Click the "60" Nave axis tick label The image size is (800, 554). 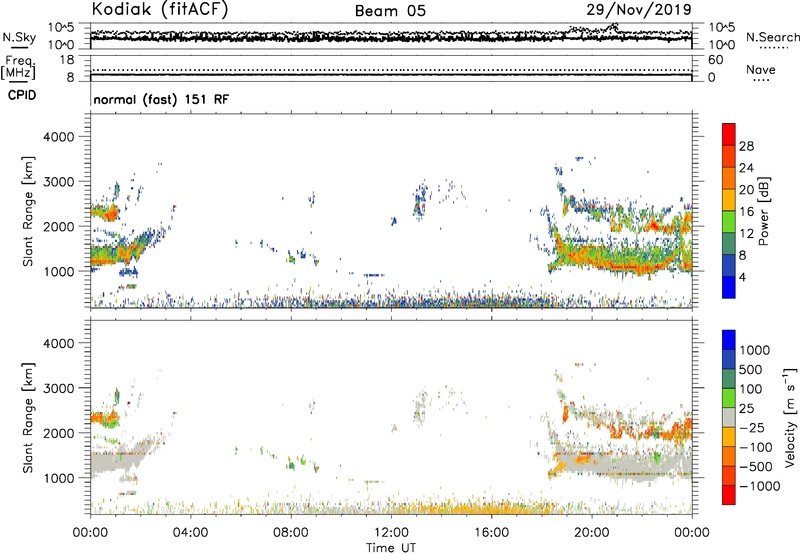click(716, 60)
